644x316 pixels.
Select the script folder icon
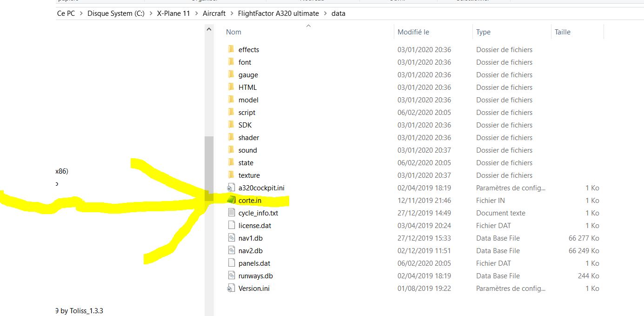[x=232, y=112]
